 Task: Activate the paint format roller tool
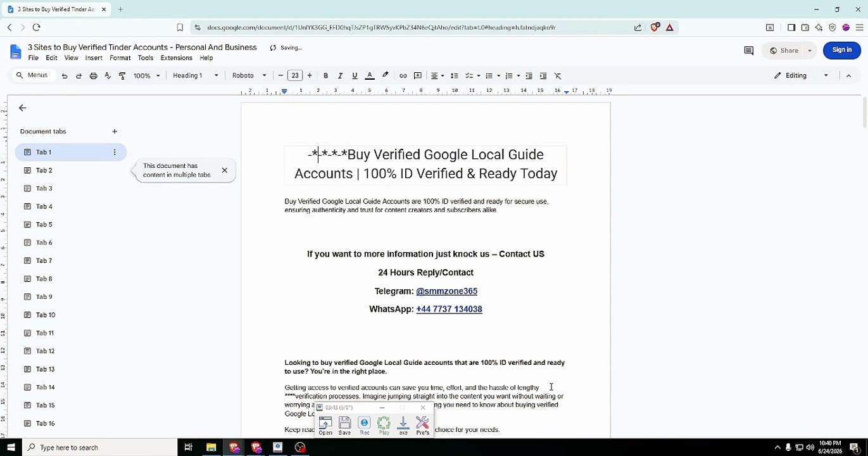(122, 76)
